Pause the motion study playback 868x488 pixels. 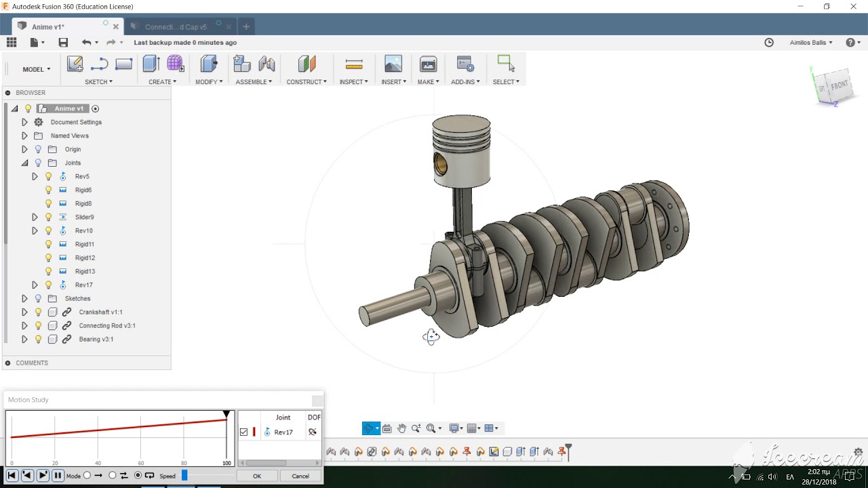tap(58, 476)
